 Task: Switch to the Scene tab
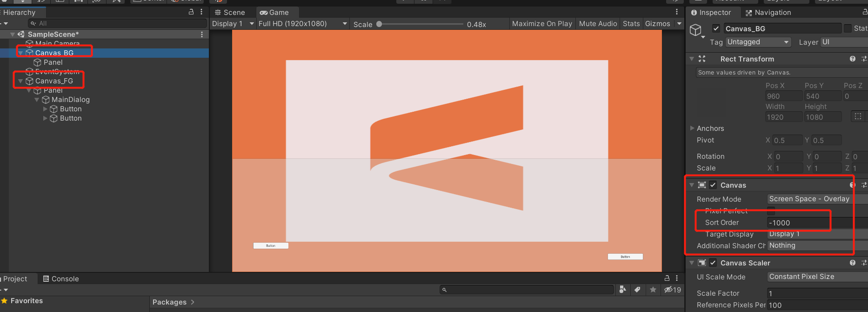230,13
